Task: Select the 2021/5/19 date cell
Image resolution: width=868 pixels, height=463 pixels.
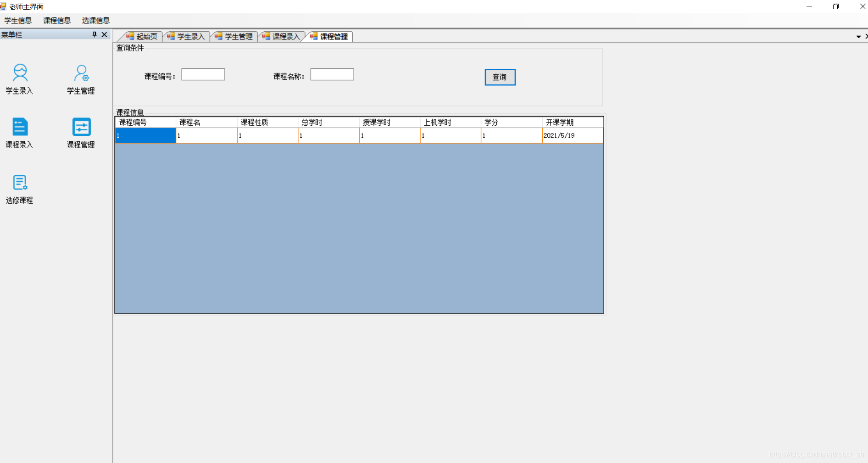Action: click(573, 135)
